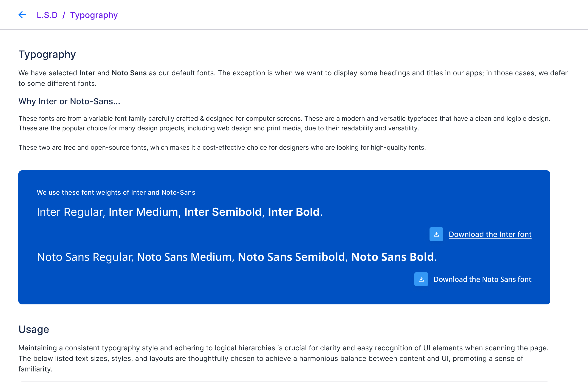
Task: Click the back arrow icon
Action: pyautogui.click(x=22, y=15)
